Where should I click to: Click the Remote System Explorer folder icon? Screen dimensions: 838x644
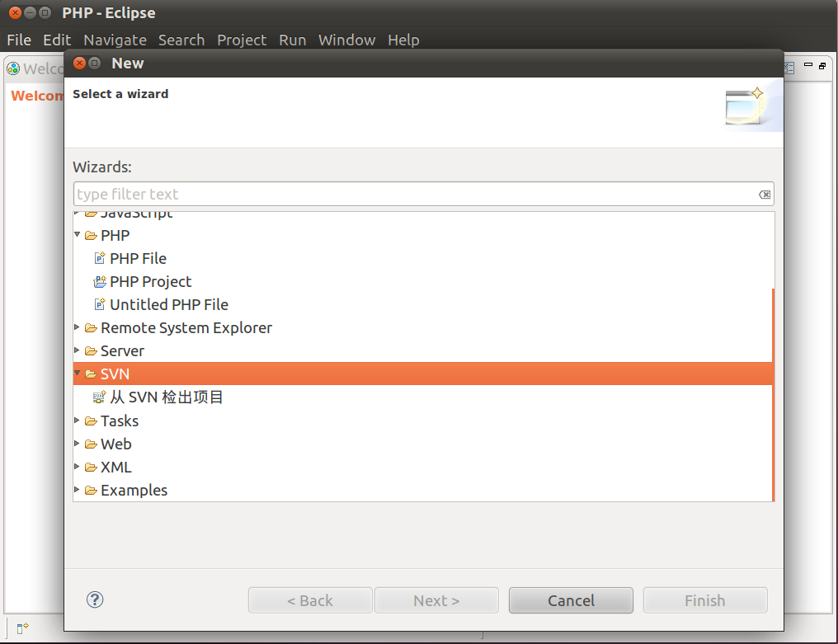click(91, 327)
